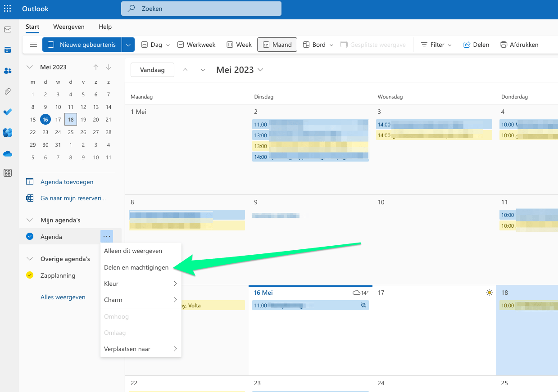Open the 11:00 event on 16 Mei
The width and height of the screenshot is (558, 392).
(x=310, y=305)
